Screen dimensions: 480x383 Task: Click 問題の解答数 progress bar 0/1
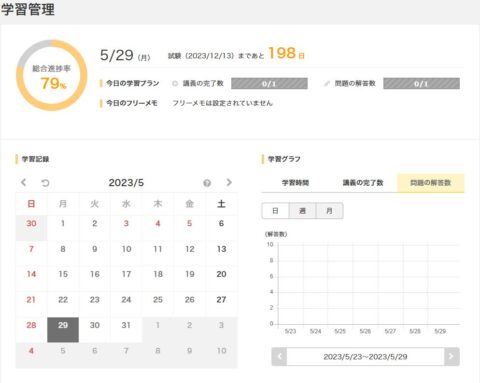point(421,83)
